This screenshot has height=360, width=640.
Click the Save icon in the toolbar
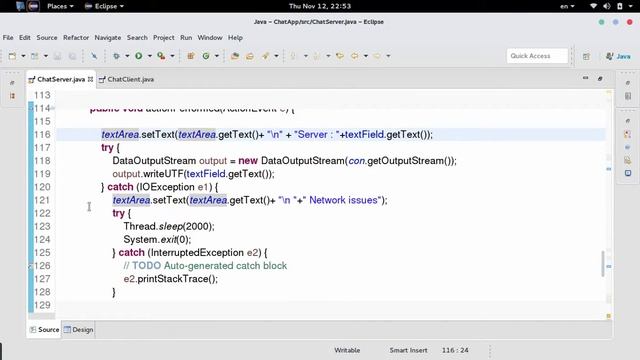(x=58, y=56)
